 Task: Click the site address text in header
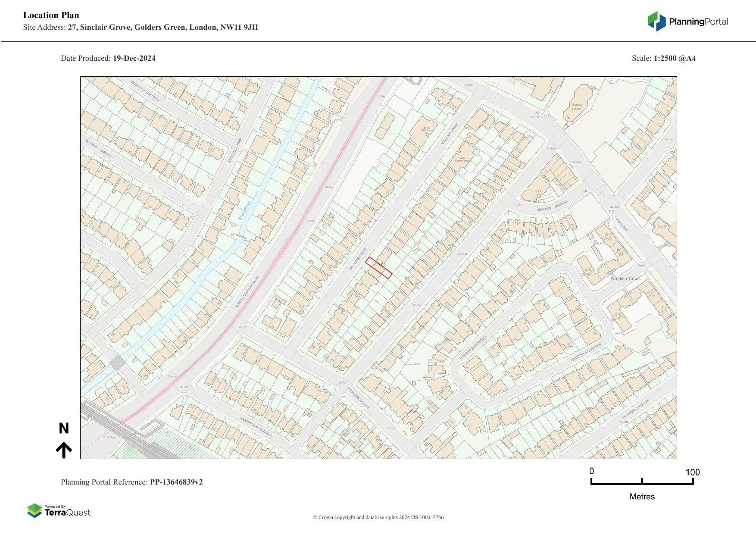click(162, 28)
